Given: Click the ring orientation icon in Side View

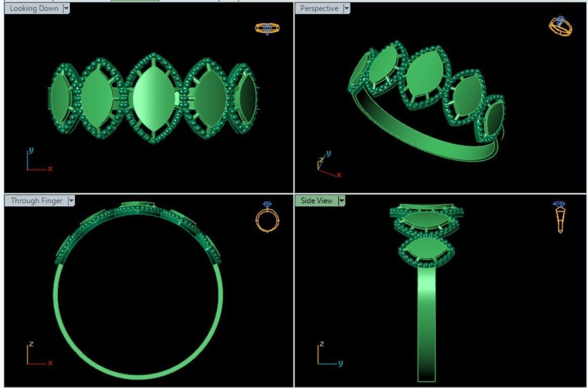Looking at the screenshot, I should coord(560,217).
